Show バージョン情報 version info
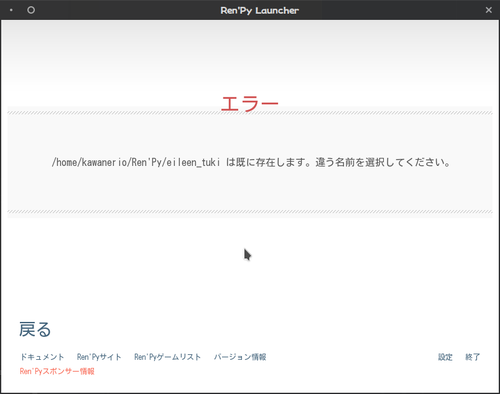500x394 pixels. 240,357
